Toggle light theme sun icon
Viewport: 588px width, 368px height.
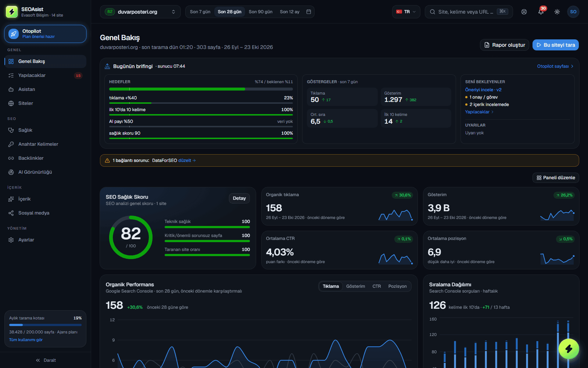click(557, 12)
